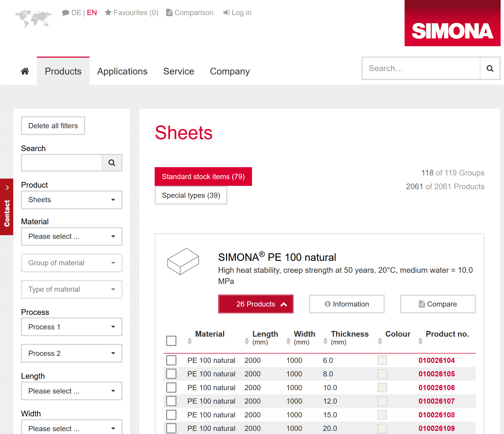
Task: Tick the select-all checkbox in table header
Action: pos(171,341)
